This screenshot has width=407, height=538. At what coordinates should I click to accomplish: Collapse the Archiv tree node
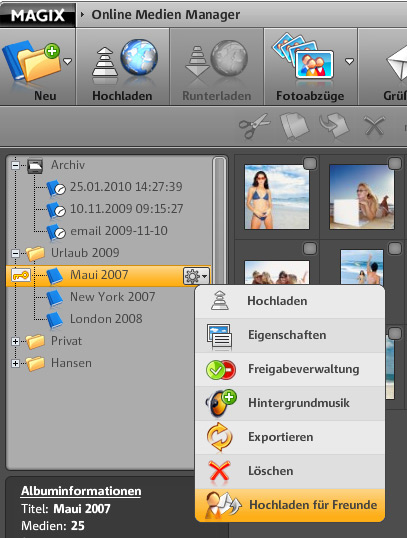[x=15, y=166]
